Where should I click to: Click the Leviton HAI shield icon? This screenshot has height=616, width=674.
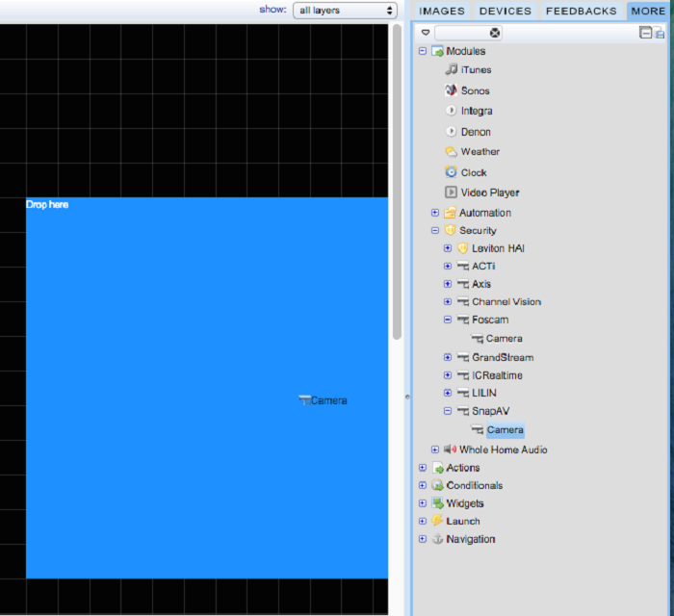[x=462, y=248]
